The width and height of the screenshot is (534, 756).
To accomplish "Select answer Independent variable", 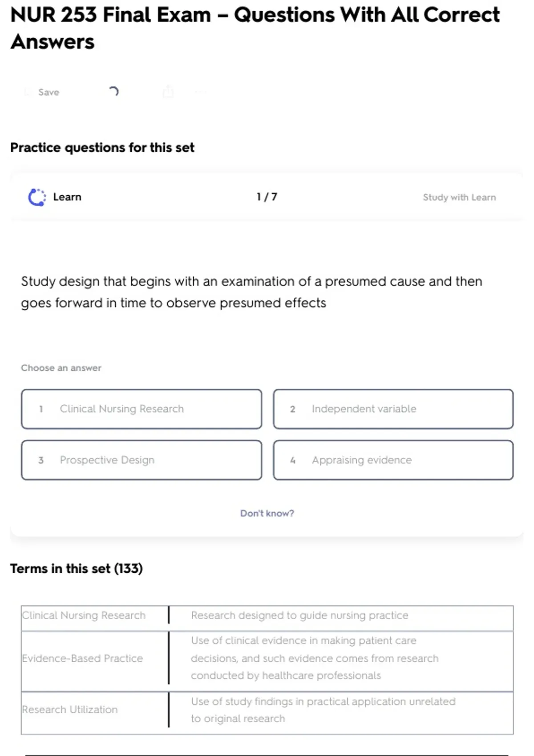I will coord(393,409).
